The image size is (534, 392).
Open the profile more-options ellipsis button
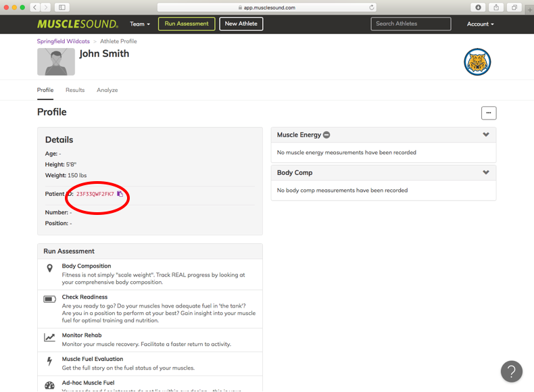click(x=489, y=113)
